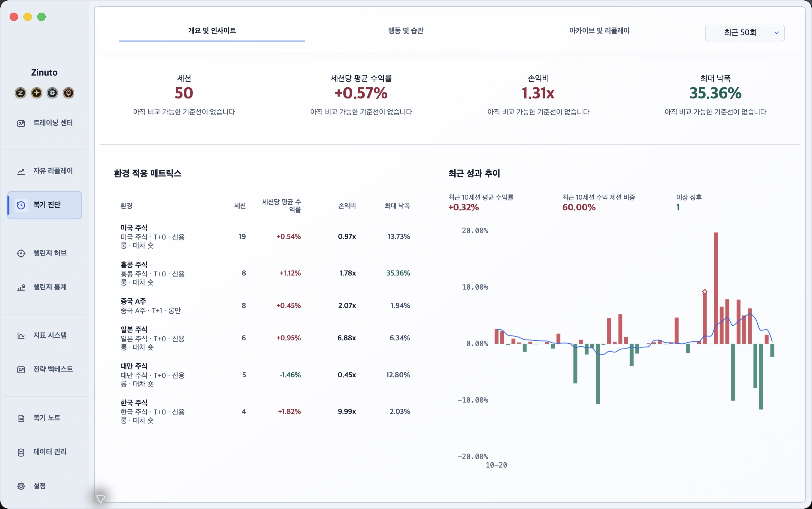Click the filter funnel icon at bottom-left
This screenshot has height=509, width=812.
tap(101, 498)
